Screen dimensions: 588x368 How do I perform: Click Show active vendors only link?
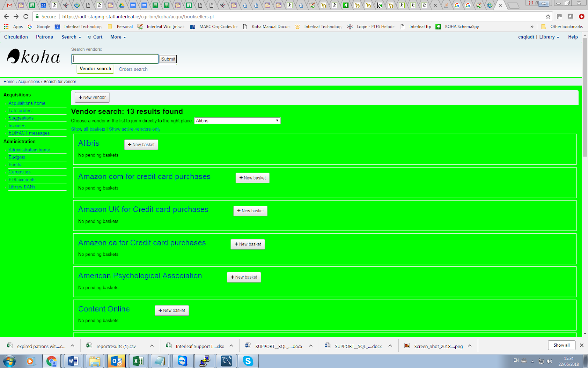pos(135,129)
